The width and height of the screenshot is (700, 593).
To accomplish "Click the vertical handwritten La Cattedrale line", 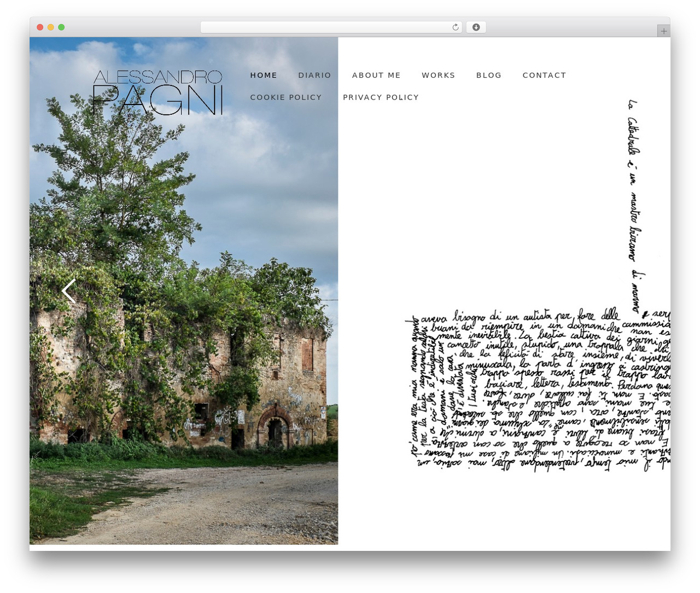I will click(x=634, y=205).
